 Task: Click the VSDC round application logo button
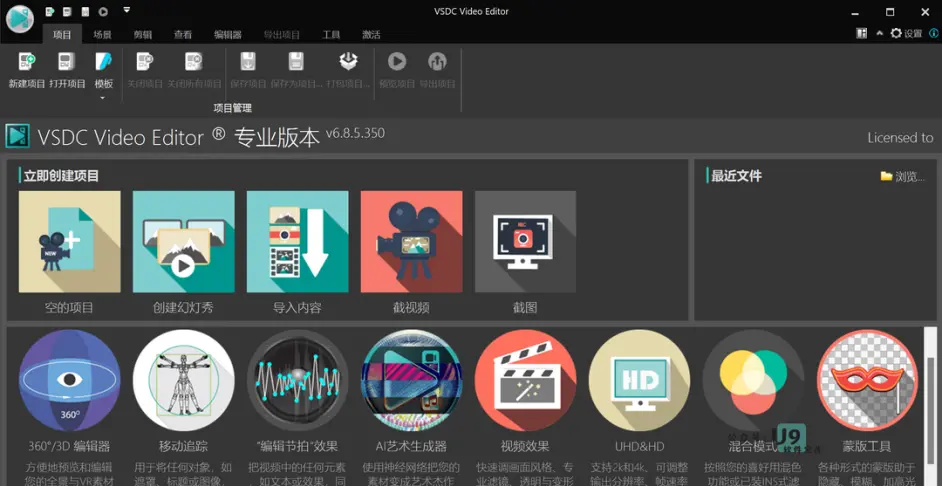(20, 18)
